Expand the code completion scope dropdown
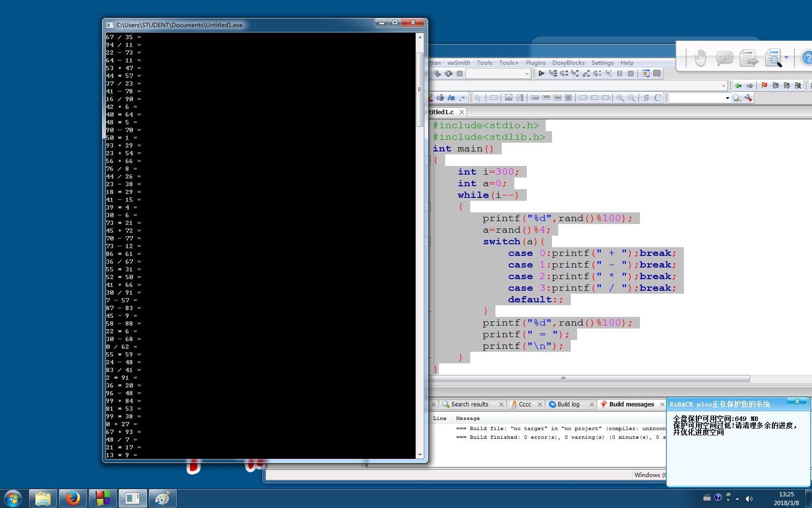 coord(724,86)
